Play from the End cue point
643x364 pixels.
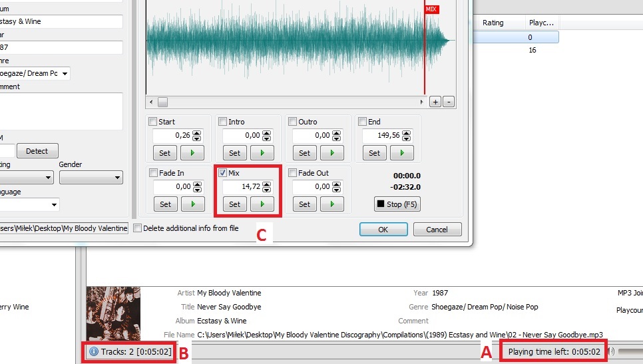[x=401, y=153]
